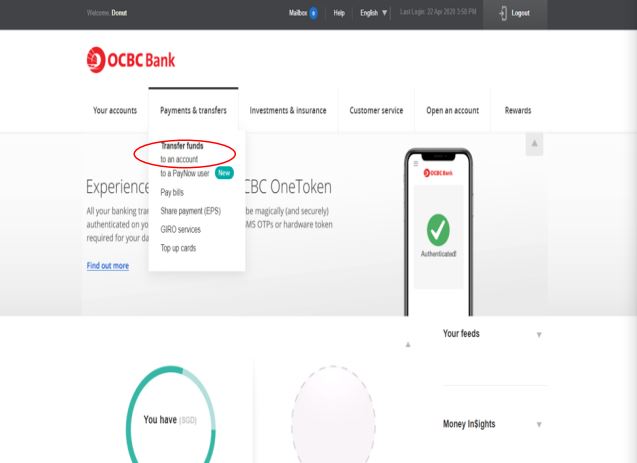The width and height of the screenshot is (637, 463).
Task: Click the New badge beside PayNow user
Action: (x=224, y=173)
